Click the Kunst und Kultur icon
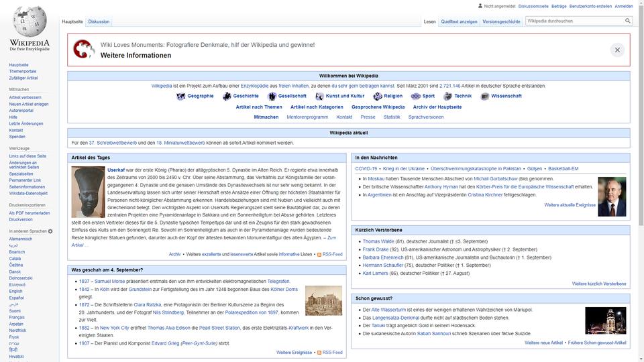 [319, 97]
